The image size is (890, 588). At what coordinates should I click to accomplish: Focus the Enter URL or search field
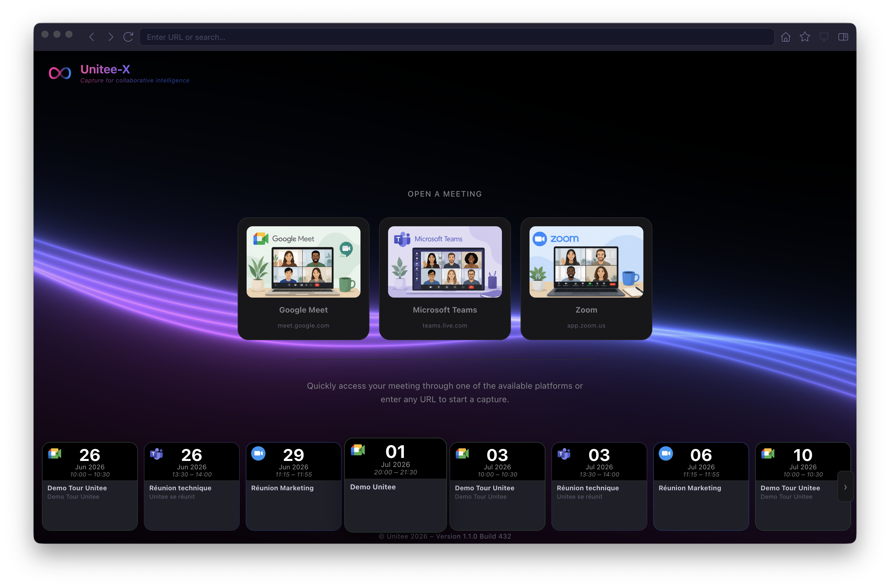point(457,37)
